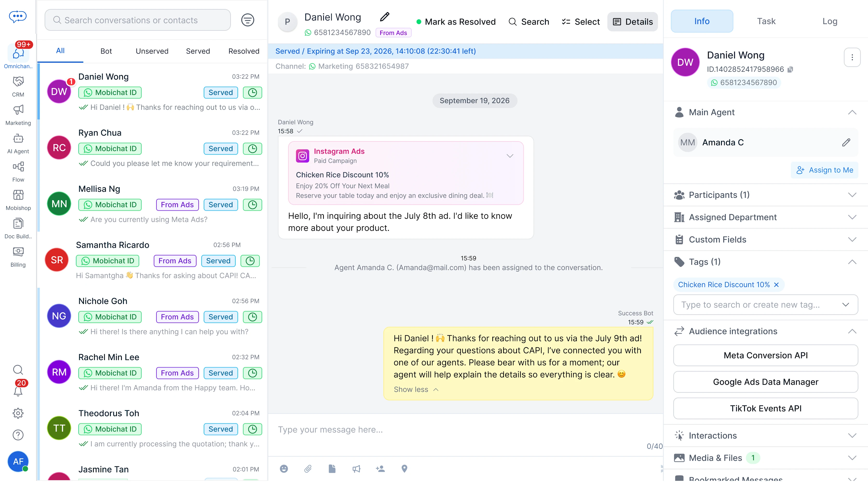Viewport: 868px width, 482px height.
Task: Select the Info tab in details panel
Action: [702, 21]
